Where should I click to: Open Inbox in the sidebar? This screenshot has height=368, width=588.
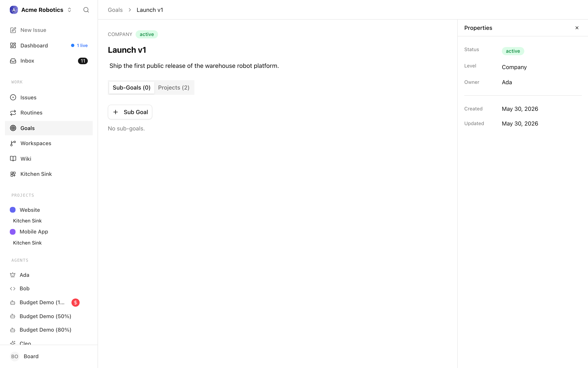tap(49, 61)
